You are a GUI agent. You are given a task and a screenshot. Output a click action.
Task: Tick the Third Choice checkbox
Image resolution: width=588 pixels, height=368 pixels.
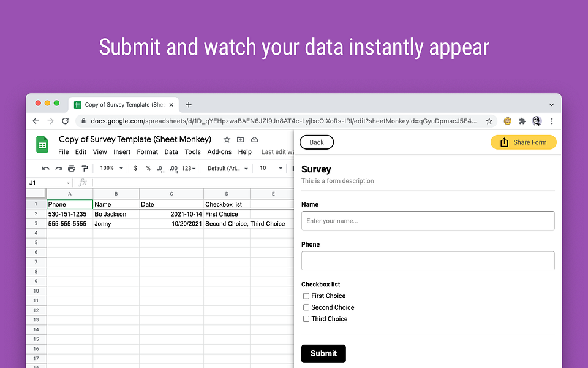[x=306, y=319]
